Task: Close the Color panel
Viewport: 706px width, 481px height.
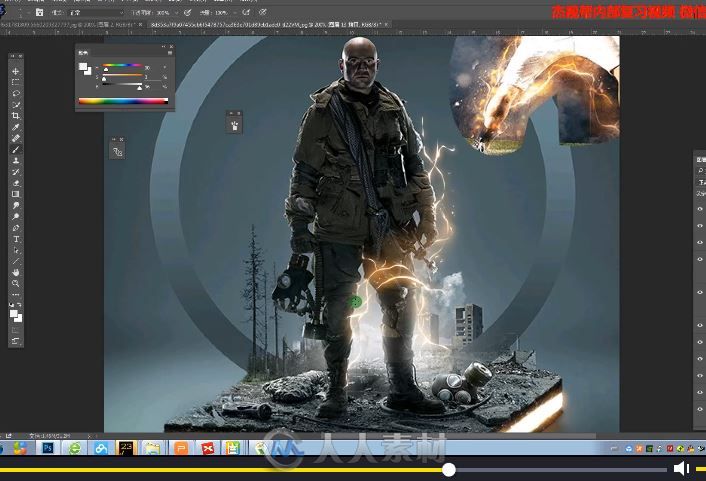Action: pos(171,46)
